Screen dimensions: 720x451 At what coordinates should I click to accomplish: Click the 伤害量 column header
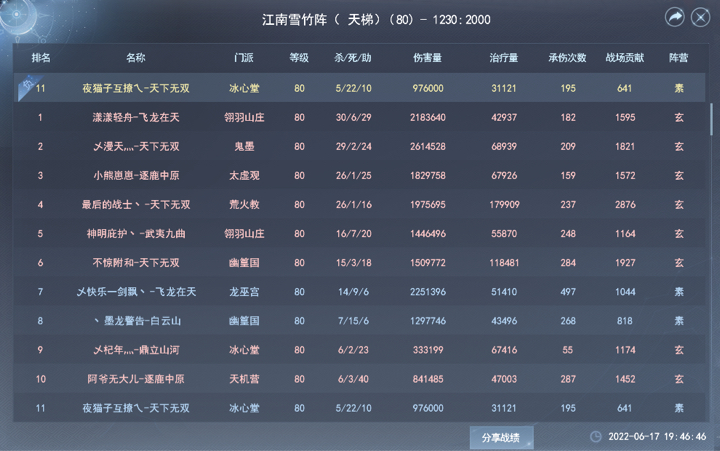(428, 58)
